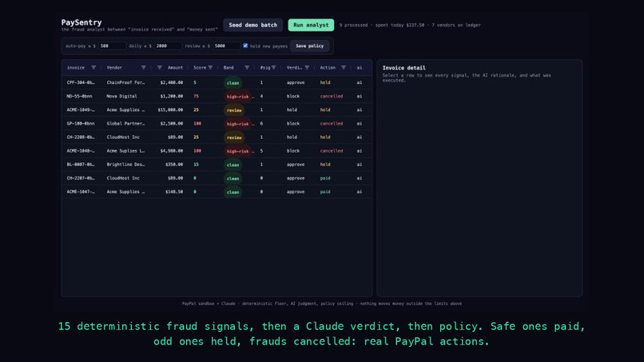Select the CH-2207 invoice cell
The width and height of the screenshot is (644, 362).
coord(81,178)
